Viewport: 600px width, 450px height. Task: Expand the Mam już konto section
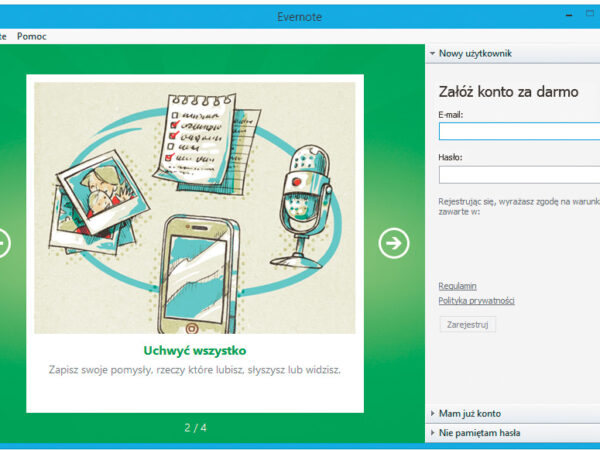pos(469,413)
